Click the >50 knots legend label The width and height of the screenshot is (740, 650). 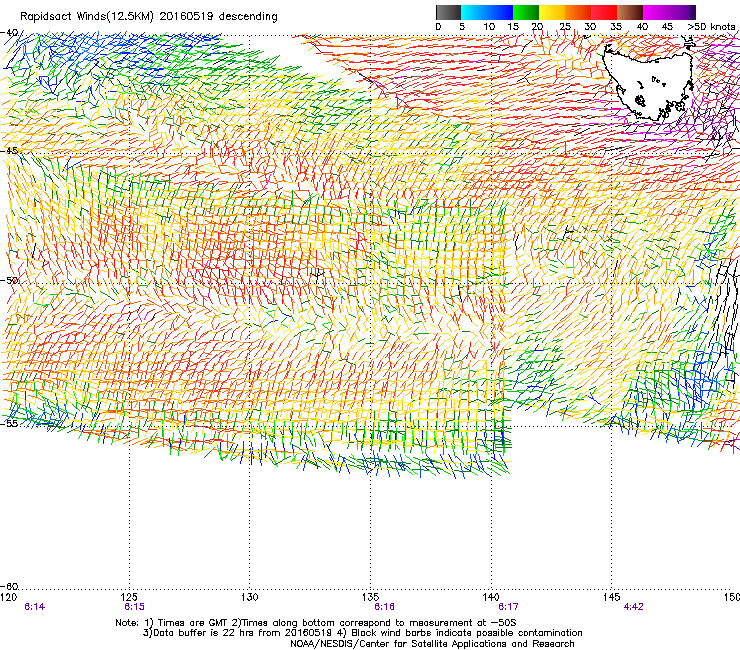711,26
